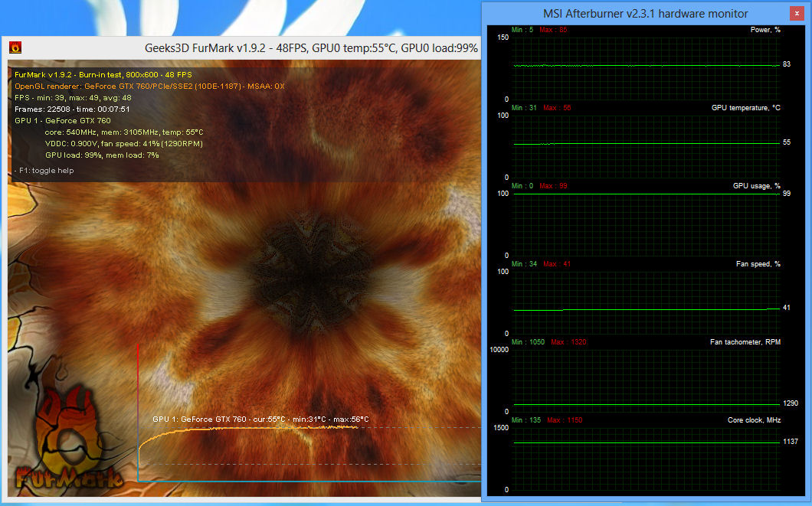Click 'Min : 1050' in Fan tachometer graph
The height and width of the screenshot is (506, 812).
[x=528, y=342]
